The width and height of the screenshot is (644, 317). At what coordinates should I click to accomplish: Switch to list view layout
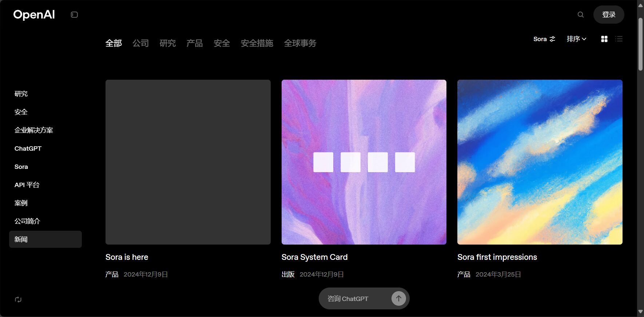pos(619,39)
